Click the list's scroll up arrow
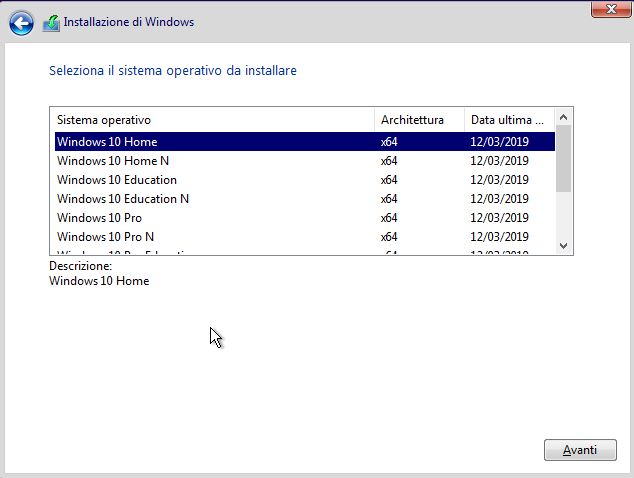Image resolution: width=634 pixels, height=478 pixels. (x=564, y=117)
